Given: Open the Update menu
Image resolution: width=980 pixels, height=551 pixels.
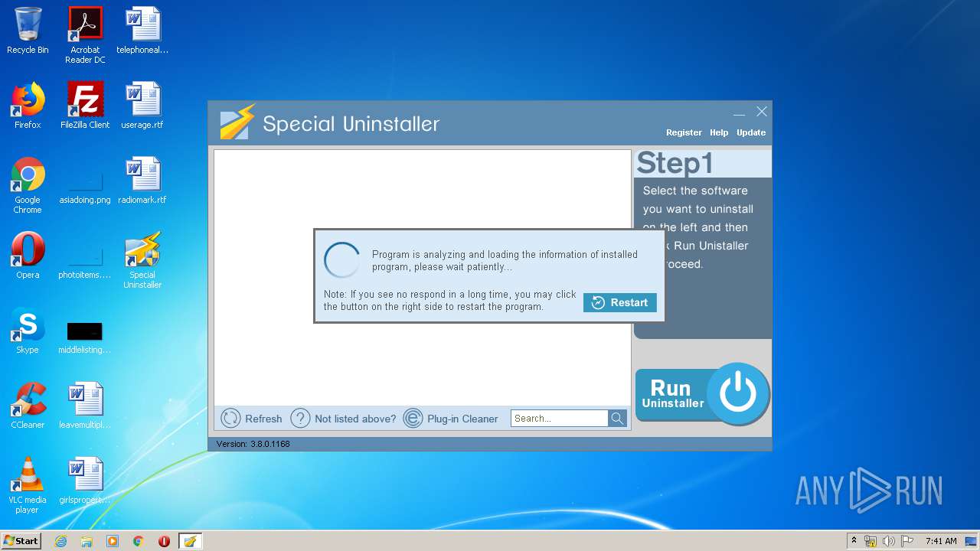Looking at the screenshot, I should [751, 132].
